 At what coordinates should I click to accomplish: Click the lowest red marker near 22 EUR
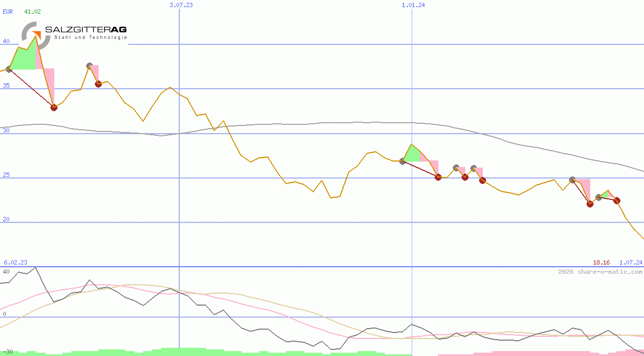pyautogui.click(x=590, y=204)
